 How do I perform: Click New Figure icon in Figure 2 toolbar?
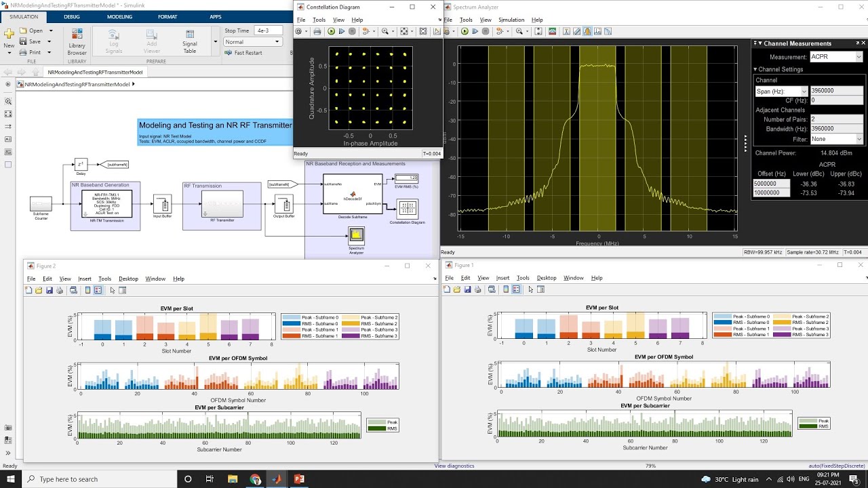pos(28,290)
